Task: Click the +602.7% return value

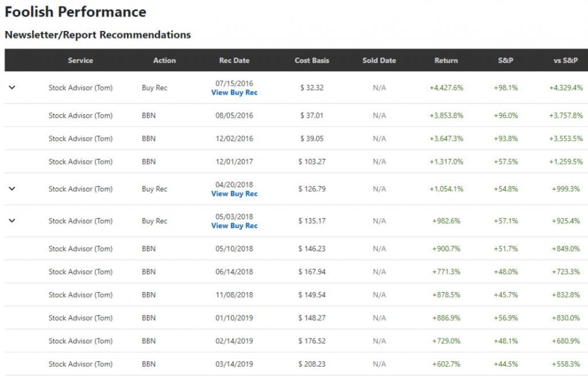Action: pos(446,364)
